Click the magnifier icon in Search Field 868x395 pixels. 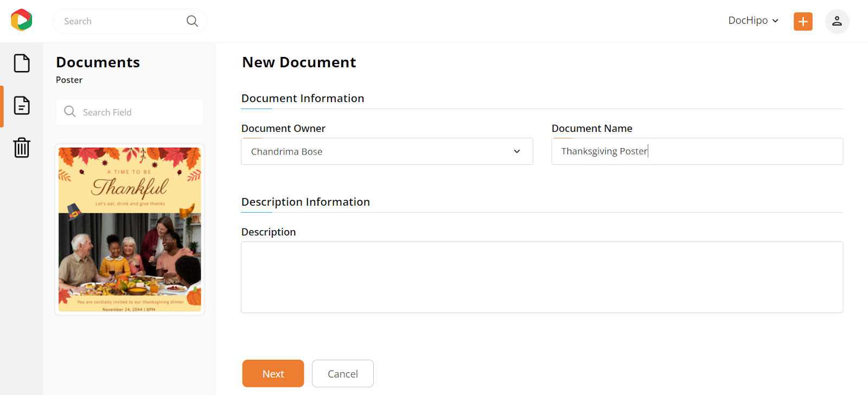[70, 112]
